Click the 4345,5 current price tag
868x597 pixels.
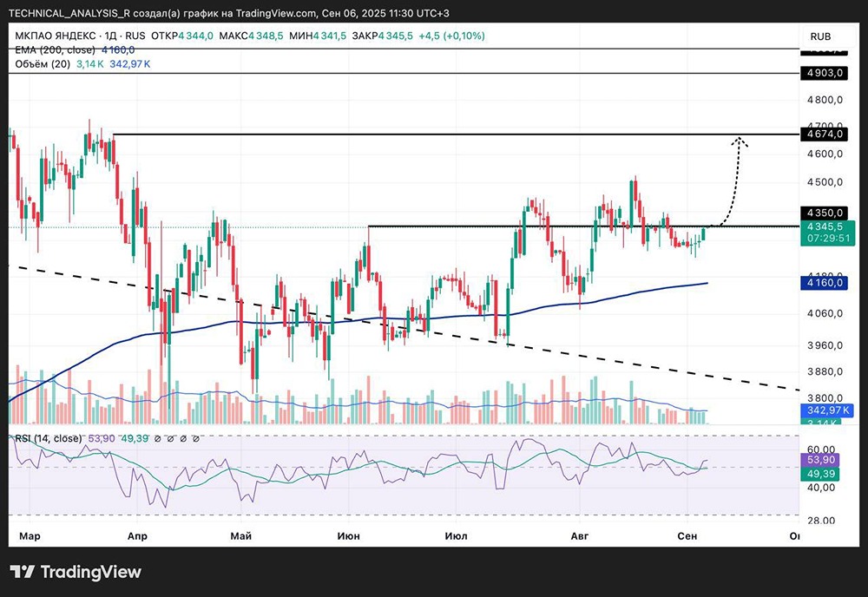tap(822, 227)
